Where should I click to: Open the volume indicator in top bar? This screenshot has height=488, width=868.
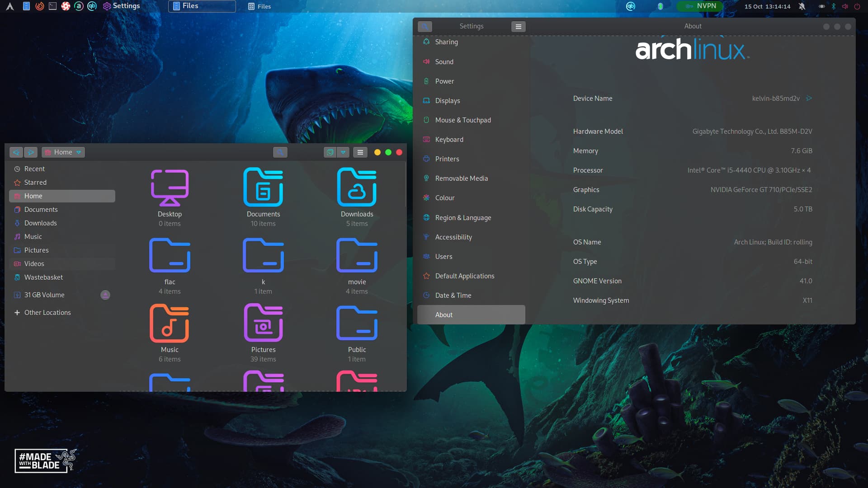(845, 6)
